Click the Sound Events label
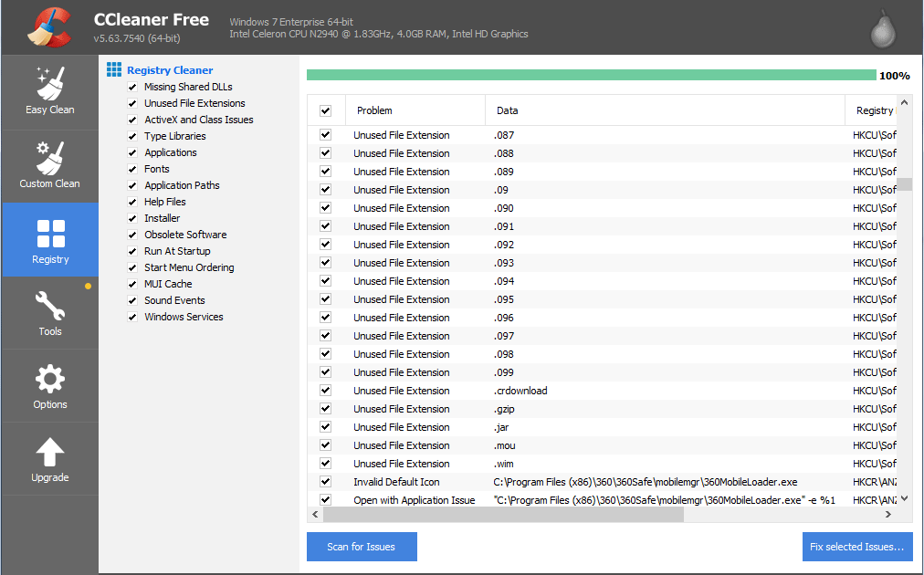The image size is (924, 575). click(174, 300)
